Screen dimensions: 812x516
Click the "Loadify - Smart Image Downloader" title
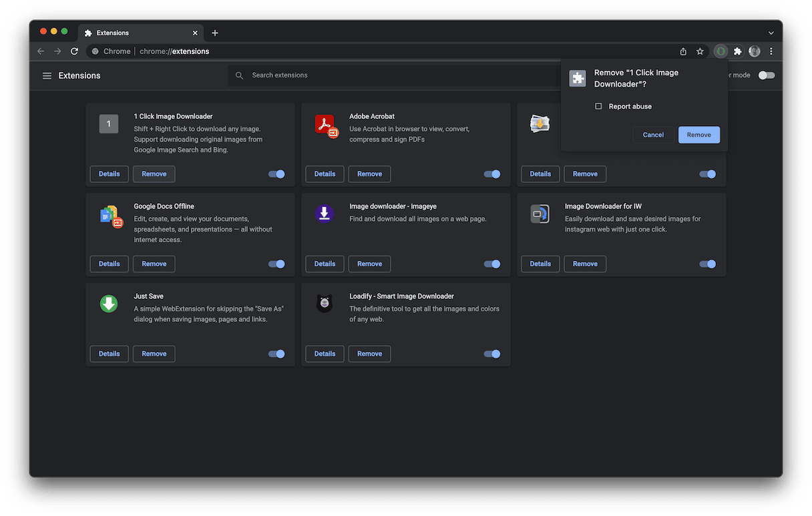401,296
